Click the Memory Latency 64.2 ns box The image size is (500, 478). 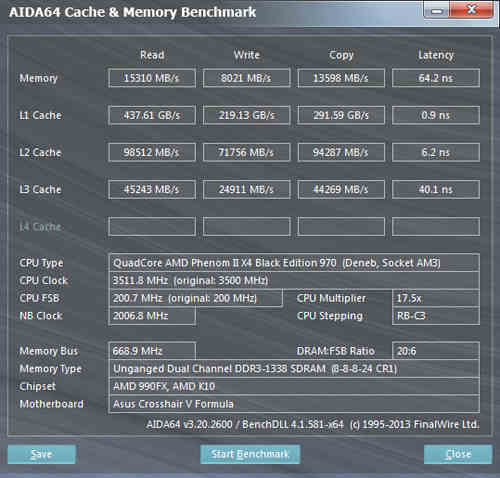(436, 78)
